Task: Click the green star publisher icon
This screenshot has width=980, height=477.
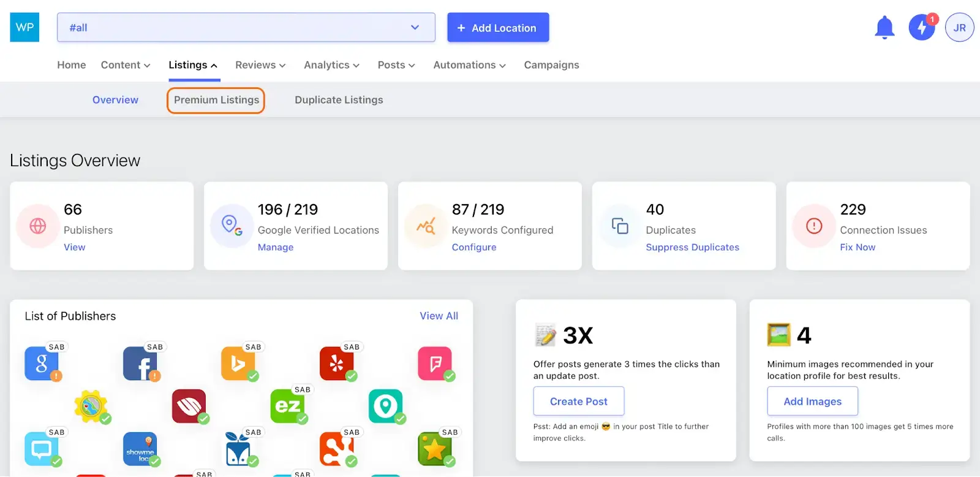Action: pos(435,449)
